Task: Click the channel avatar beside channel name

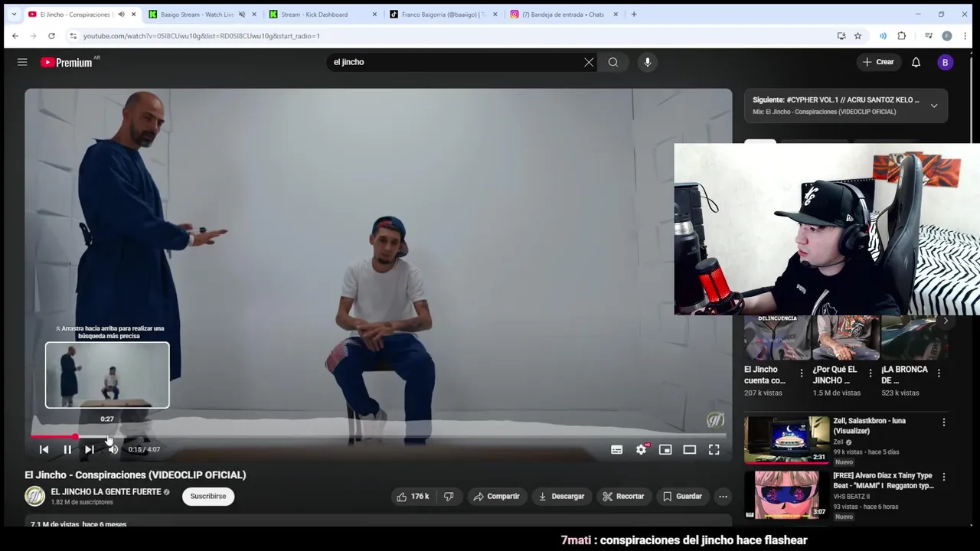Action: click(35, 497)
